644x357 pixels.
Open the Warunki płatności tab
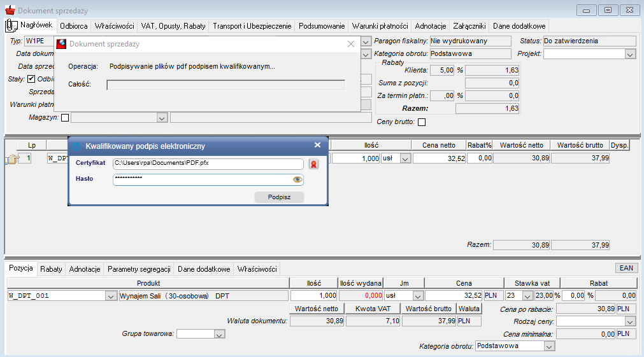tap(380, 26)
